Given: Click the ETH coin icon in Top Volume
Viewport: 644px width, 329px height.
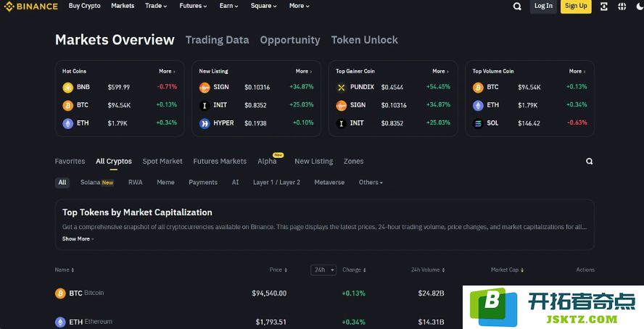Looking at the screenshot, I should 478,105.
